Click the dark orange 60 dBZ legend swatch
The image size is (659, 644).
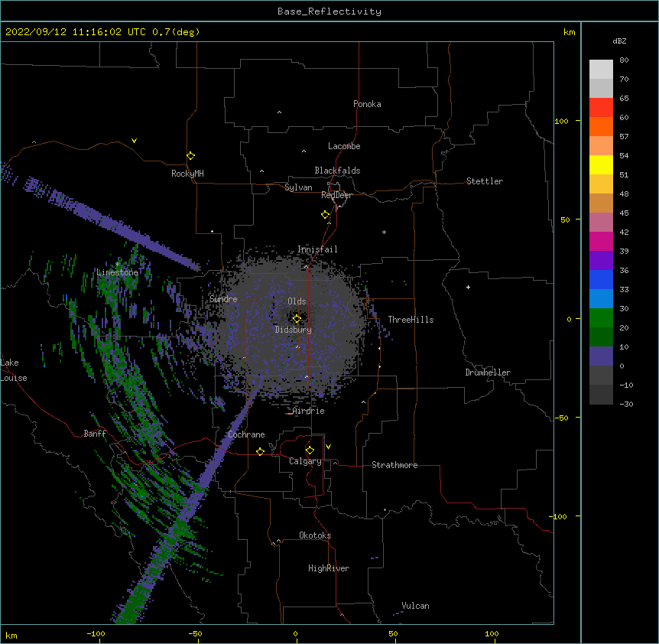pos(601,126)
